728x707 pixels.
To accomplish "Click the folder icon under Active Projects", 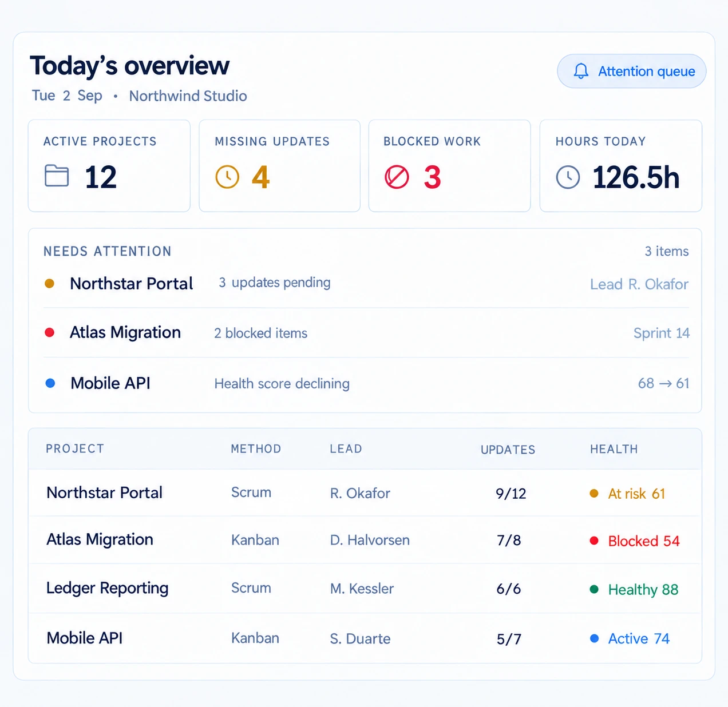I will click(x=57, y=176).
